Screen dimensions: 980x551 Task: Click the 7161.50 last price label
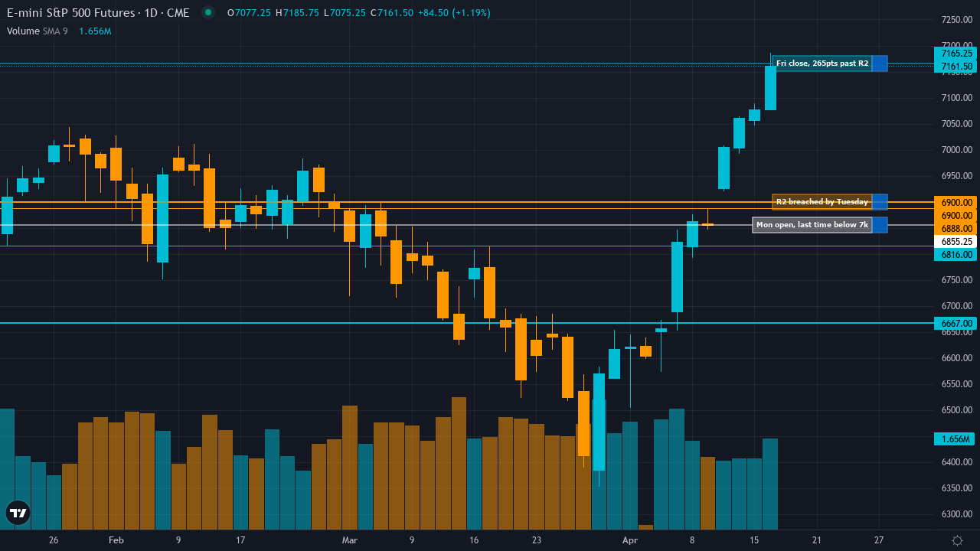pyautogui.click(x=955, y=67)
